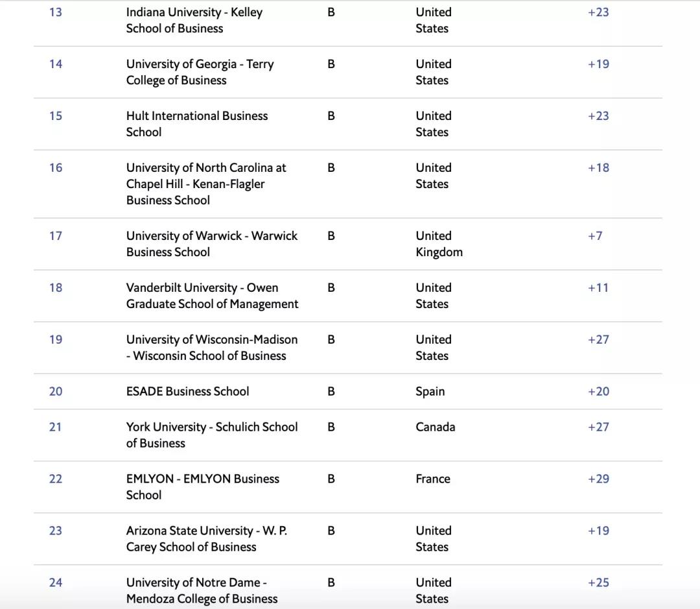This screenshot has height=609, width=700.
Task: Click the +7 rank change value
Action: click(594, 235)
